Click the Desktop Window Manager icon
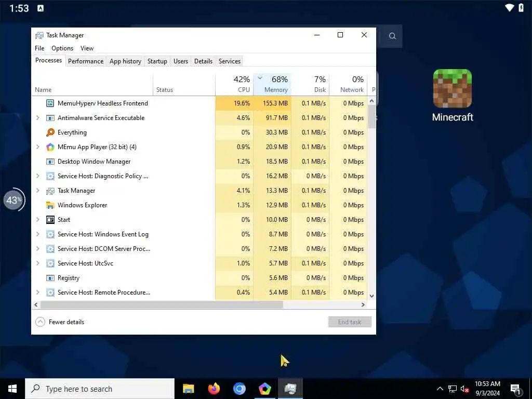 tap(50, 162)
